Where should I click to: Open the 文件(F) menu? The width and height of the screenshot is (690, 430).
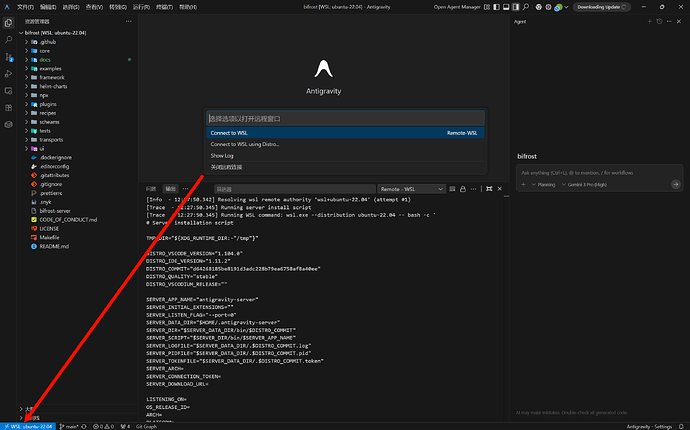click(x=25, y=7)
